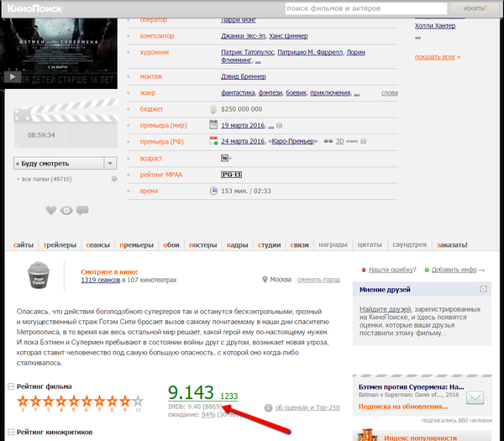The image size is (504, 441).
Task: Open the трейлеры tab
Action: [60, 245]
